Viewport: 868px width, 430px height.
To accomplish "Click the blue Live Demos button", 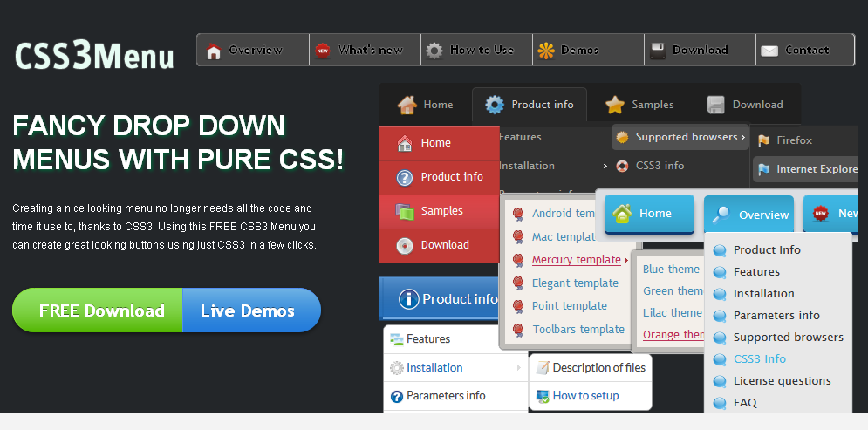I will (252, 311).
